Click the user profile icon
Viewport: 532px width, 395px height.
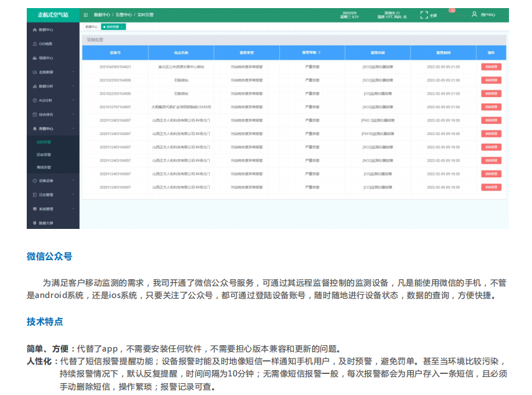coord(474,14)
